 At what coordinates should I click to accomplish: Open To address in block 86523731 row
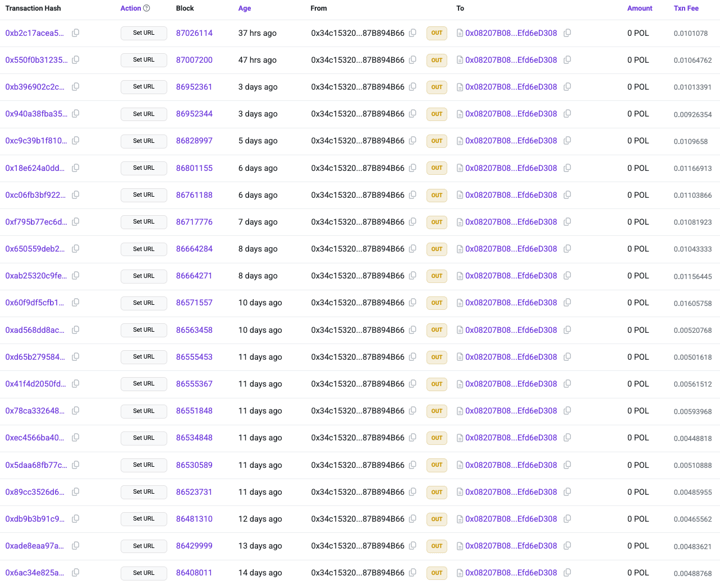point(511,492)
